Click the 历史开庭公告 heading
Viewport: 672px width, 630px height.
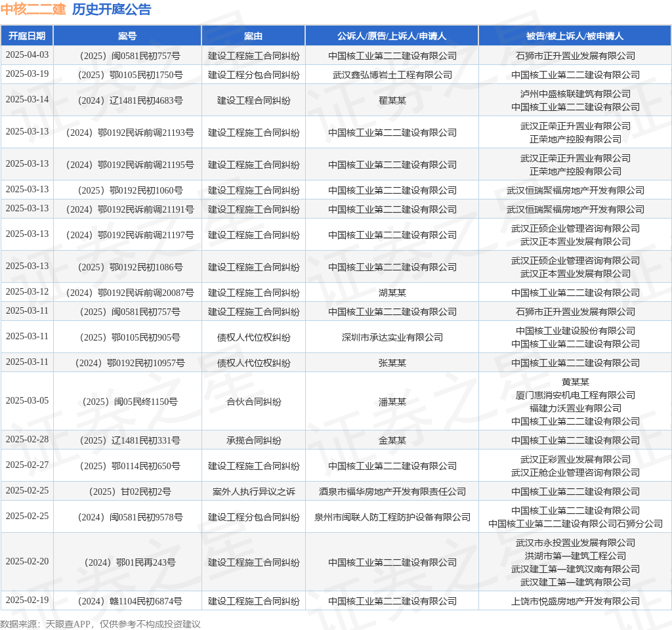(112, 9)
